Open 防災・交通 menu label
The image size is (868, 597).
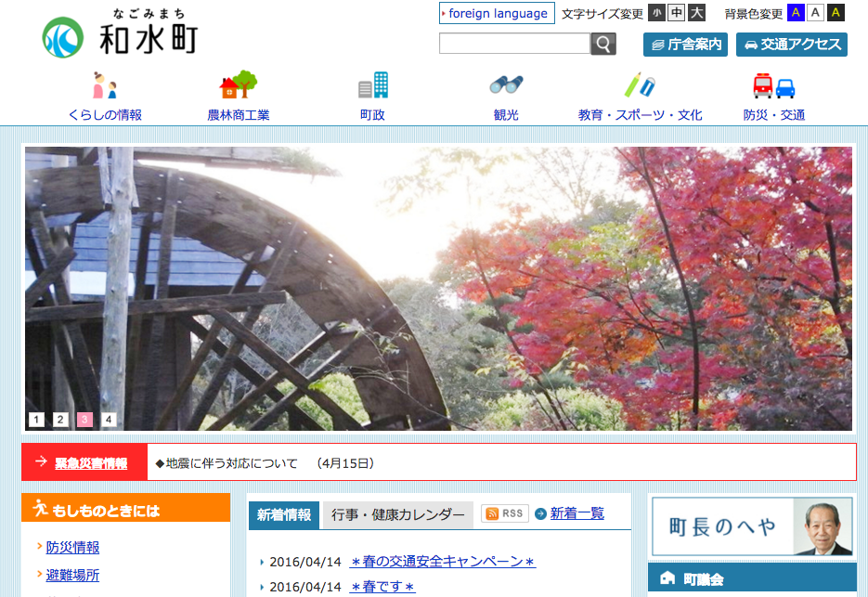coord(774,114)
